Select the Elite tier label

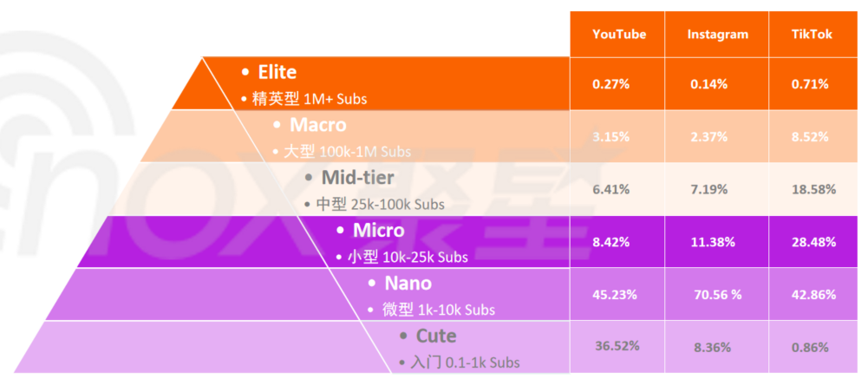click(x=277, y=72)
